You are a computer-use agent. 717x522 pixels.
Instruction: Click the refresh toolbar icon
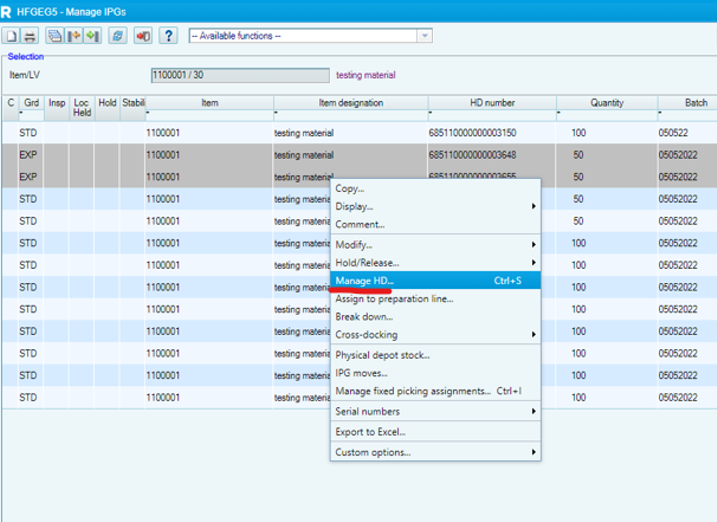tap(118, 36)
